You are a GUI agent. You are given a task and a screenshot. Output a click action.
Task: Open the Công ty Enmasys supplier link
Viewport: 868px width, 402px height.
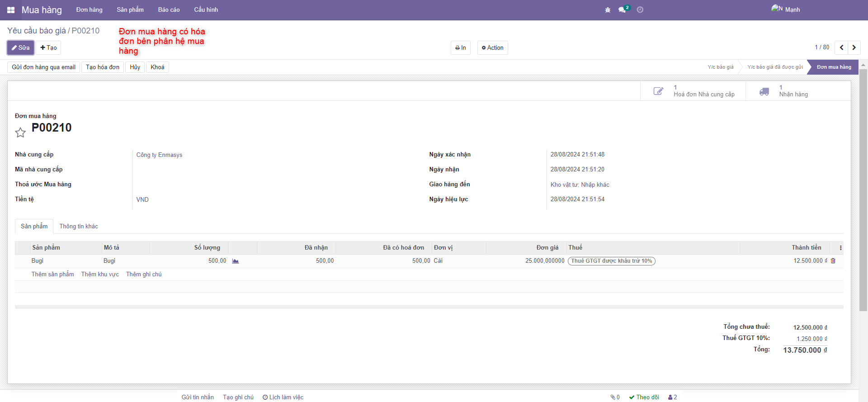(159, 155)
